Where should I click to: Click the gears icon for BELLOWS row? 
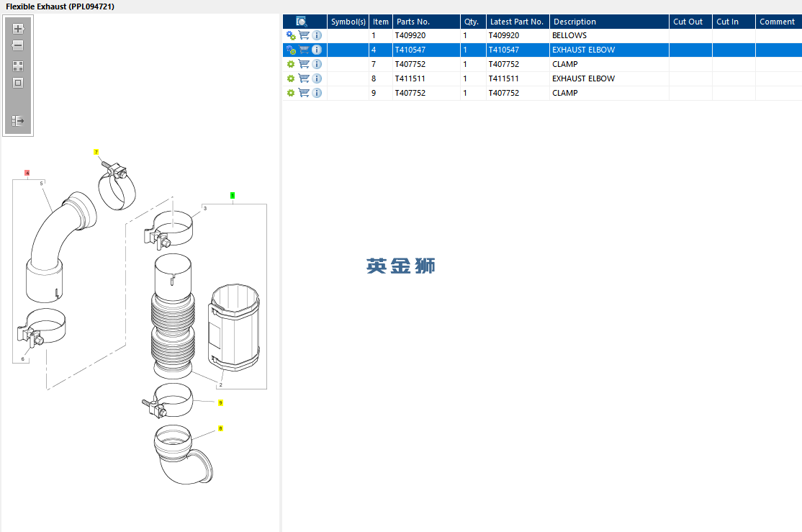point(291,35)
